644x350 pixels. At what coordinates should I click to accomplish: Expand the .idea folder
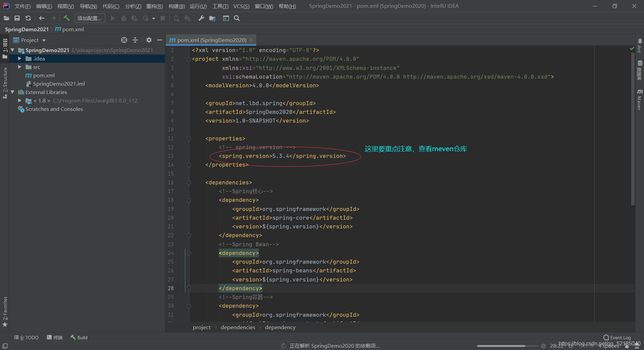pos(20,58)
